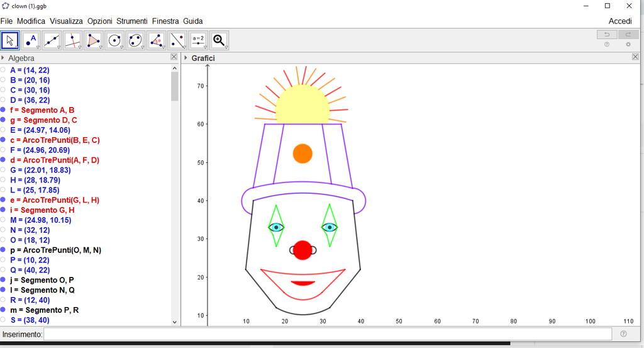Pick the Polygon tool
This screenshot has height=348, width=644.
[94, 41]
